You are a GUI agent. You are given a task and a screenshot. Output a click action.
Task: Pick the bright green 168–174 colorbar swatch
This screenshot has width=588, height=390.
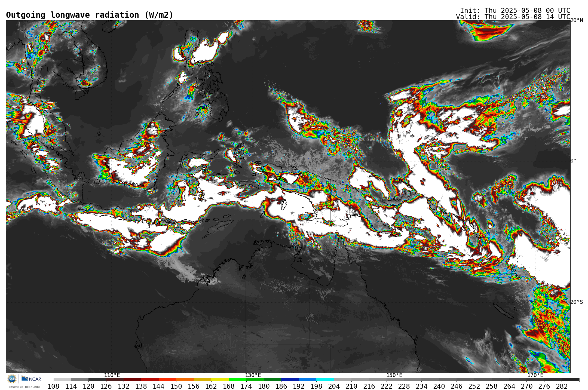237,380
